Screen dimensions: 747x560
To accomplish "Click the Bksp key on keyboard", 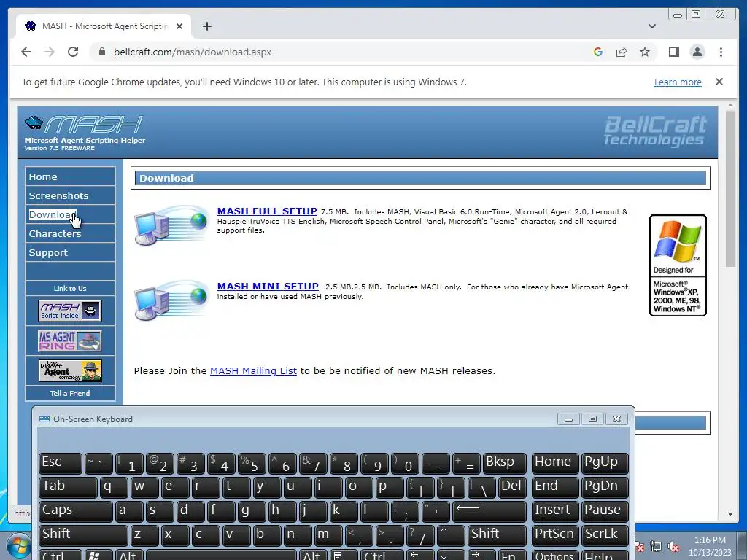I will tap(505, 463).
